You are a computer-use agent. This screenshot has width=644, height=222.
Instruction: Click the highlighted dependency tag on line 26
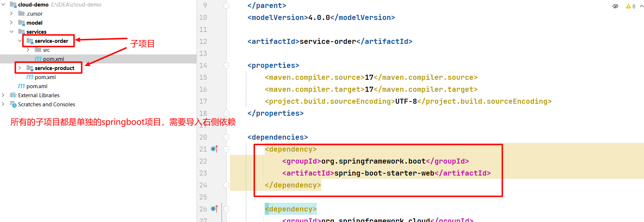tap(291, 209)
